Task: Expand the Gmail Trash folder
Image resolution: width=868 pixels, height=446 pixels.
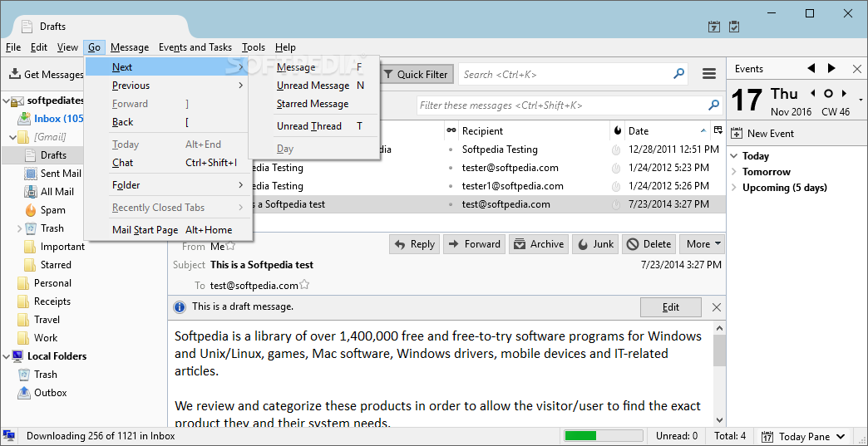Action: pos(19,228)
